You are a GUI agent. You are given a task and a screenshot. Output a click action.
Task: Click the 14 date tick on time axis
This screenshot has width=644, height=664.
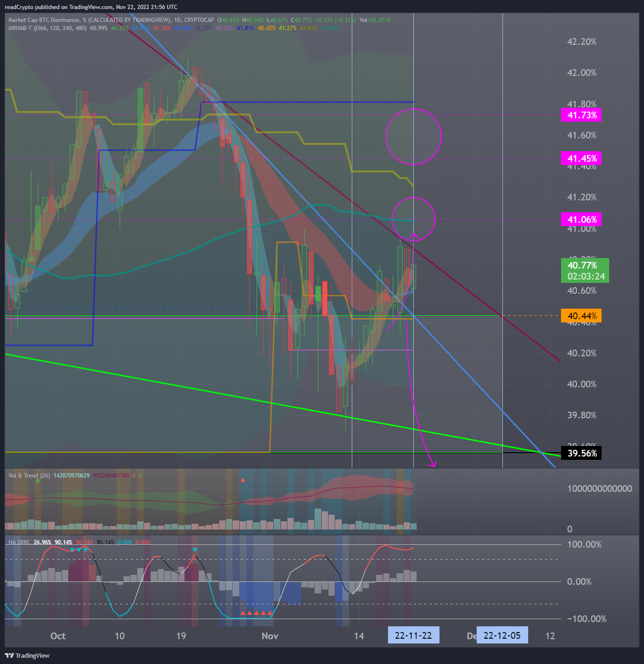(358, 636)
